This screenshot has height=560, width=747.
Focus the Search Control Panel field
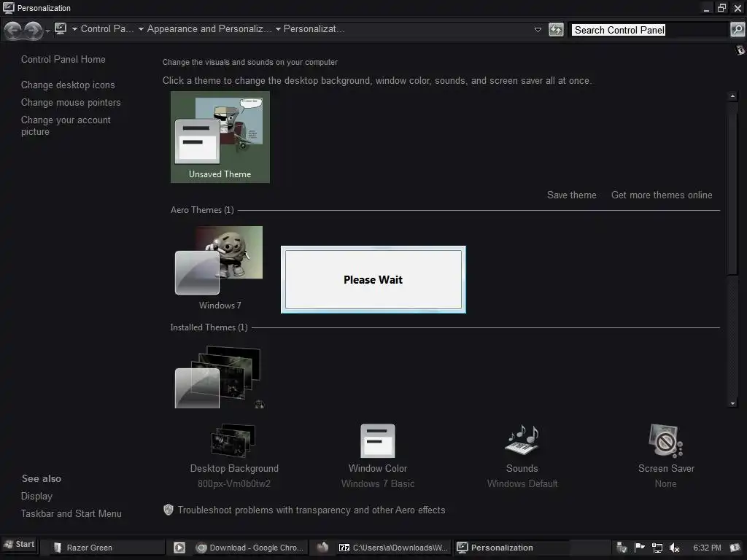coord(650,30)
